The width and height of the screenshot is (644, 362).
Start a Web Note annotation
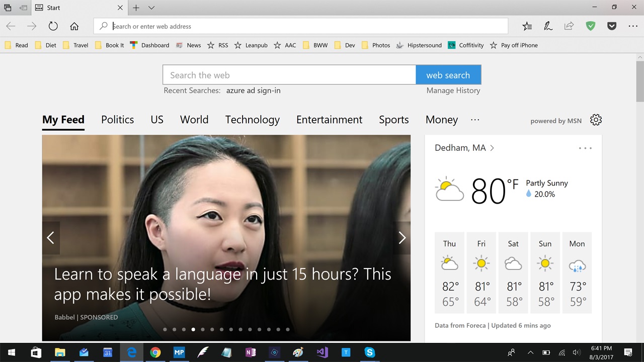tap(548, 26)
